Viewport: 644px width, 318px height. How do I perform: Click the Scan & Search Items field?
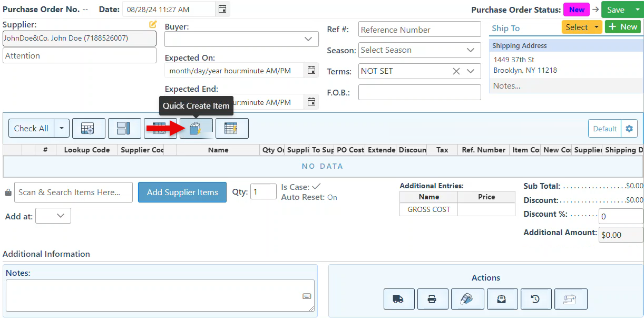73,192
